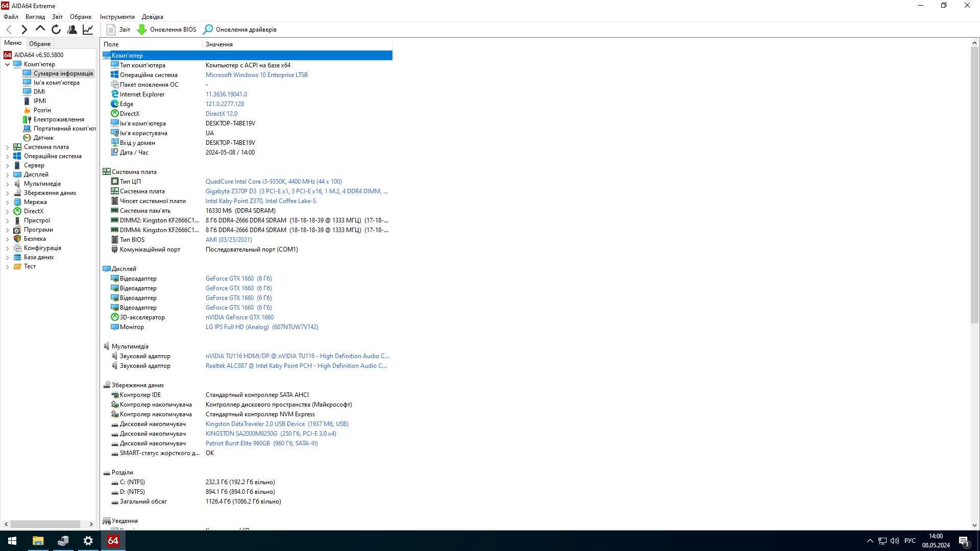Click the Пристрої tree icon
Viewport: 980px width, 551px height.
coord(17,220)
